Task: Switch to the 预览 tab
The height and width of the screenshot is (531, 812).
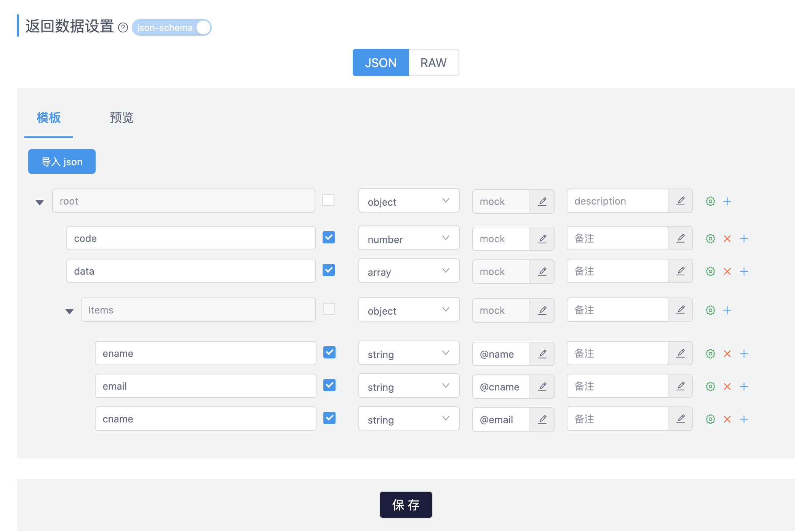Action: point(121,118)
